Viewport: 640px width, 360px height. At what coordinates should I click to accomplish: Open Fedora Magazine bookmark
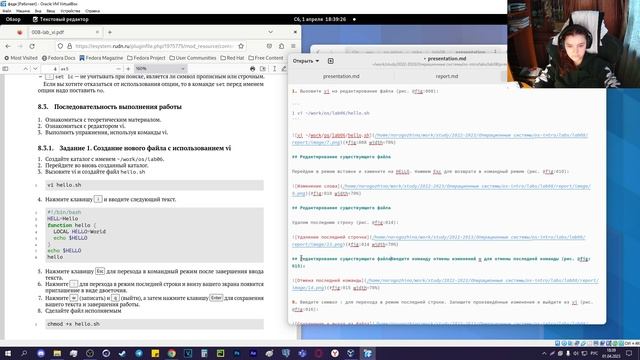click(x=101, y=58)
